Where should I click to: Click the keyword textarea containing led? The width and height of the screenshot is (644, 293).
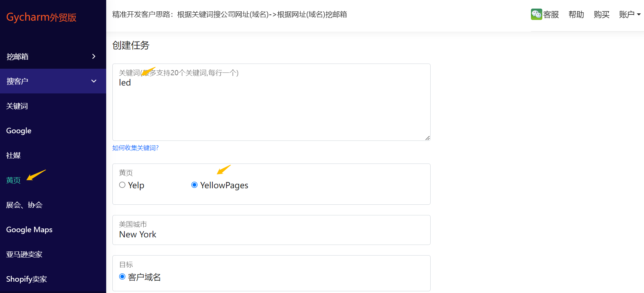point(271,102)
